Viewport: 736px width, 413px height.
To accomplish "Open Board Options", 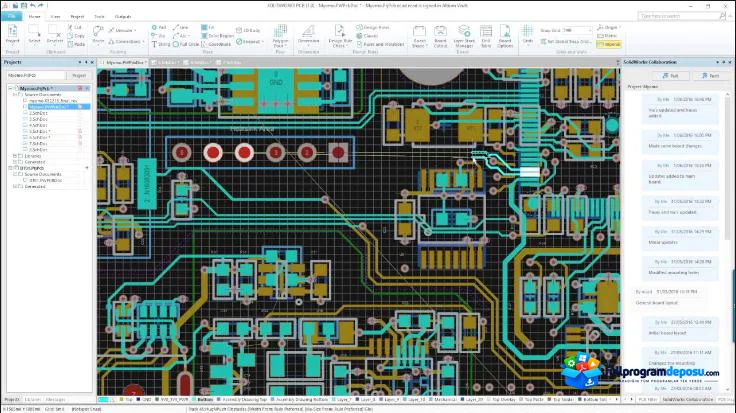I will click(x=505, y=37).
